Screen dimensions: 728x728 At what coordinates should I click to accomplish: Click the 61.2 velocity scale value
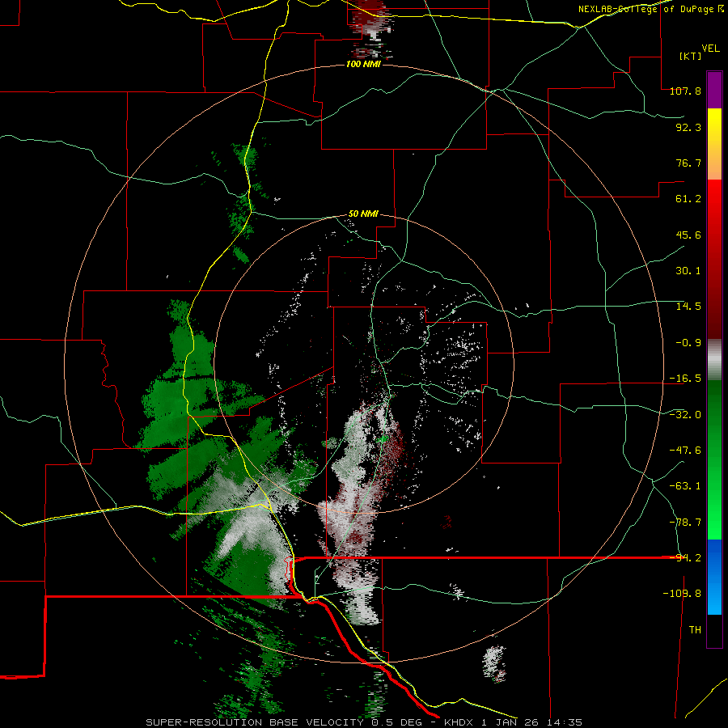tap(688, 199)
